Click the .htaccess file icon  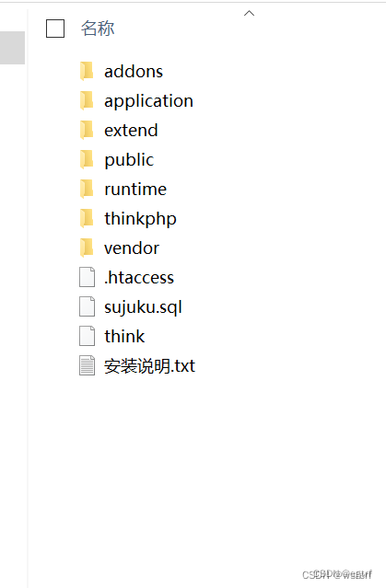click(87, 277)
